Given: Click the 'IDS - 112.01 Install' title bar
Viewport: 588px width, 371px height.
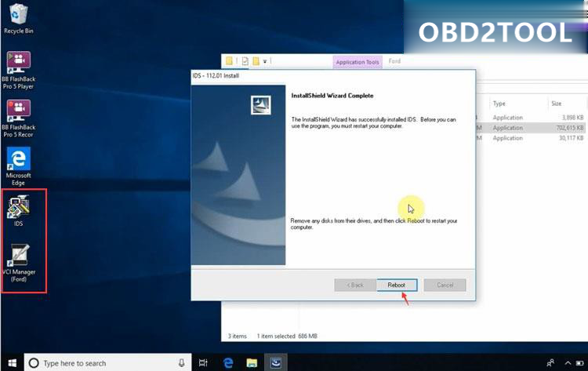Looking at the screenshot, I should [333, 76].
